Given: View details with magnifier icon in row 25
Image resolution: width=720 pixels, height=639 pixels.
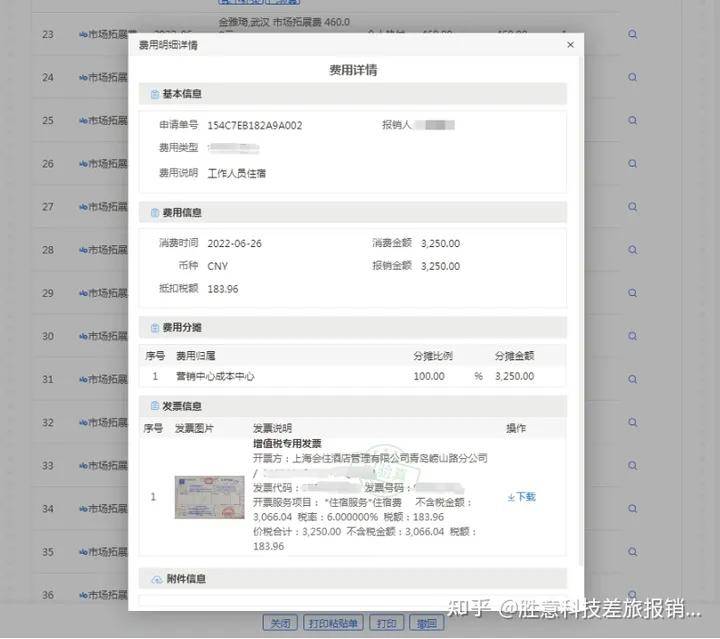Looking at the screenshot, I should 632,120.
